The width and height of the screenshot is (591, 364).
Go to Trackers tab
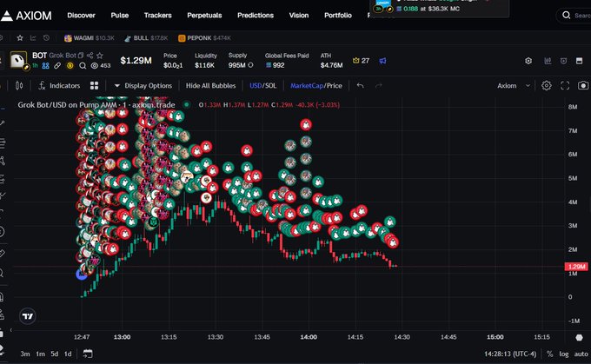click(157, 16)
